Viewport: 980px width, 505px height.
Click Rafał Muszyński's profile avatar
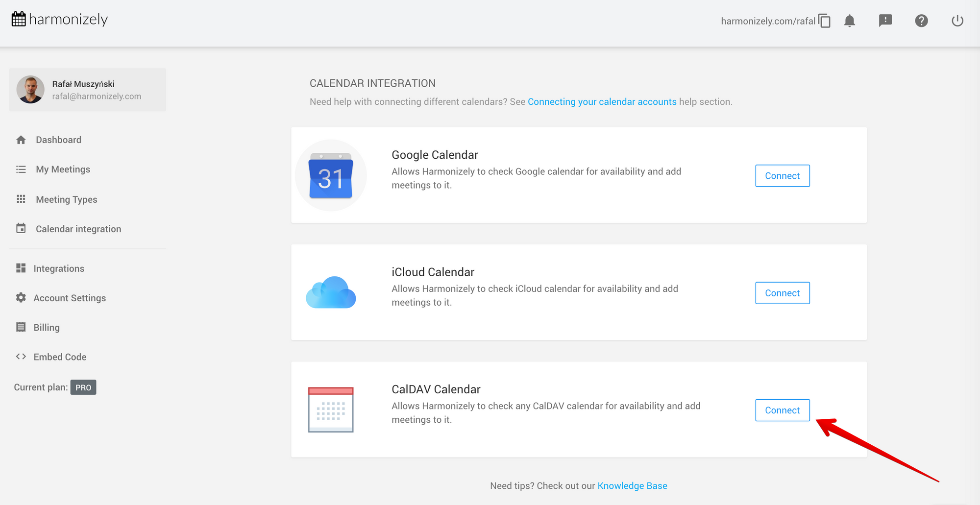30,89
